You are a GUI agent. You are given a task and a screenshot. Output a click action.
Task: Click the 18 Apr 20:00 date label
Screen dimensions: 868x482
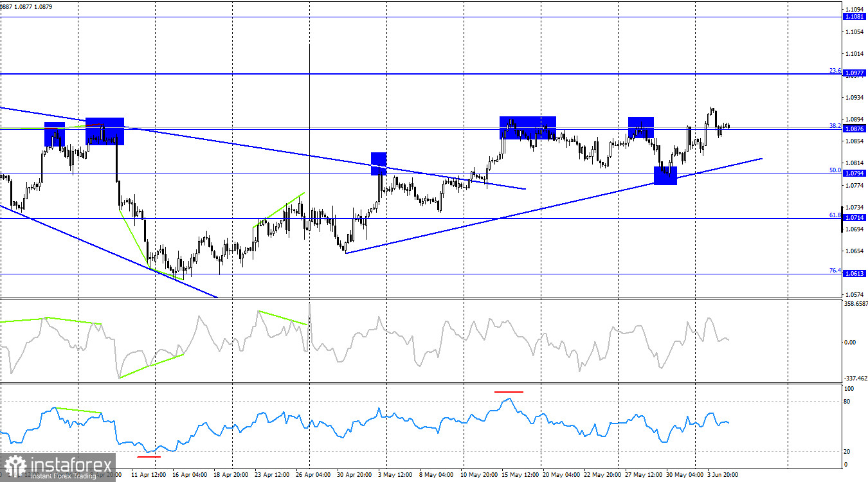click(x=231, y=475)
